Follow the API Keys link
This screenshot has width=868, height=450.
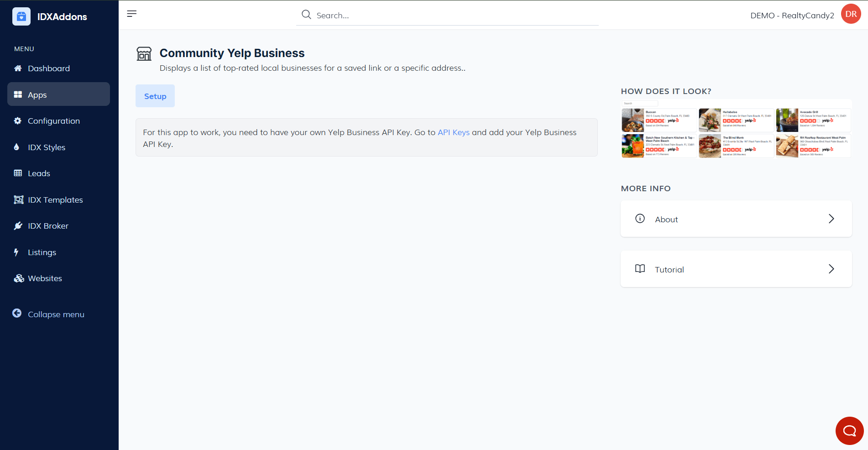click(x=453, y=132)
